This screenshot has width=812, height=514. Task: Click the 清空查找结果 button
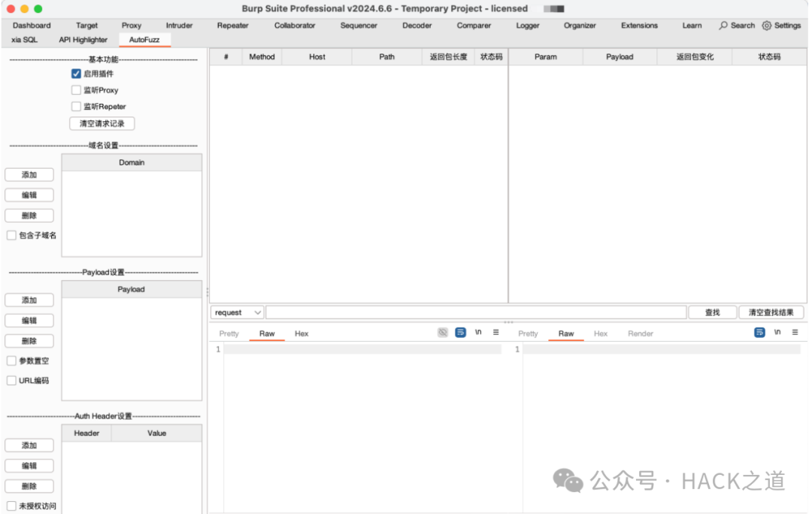coord(771,312)
